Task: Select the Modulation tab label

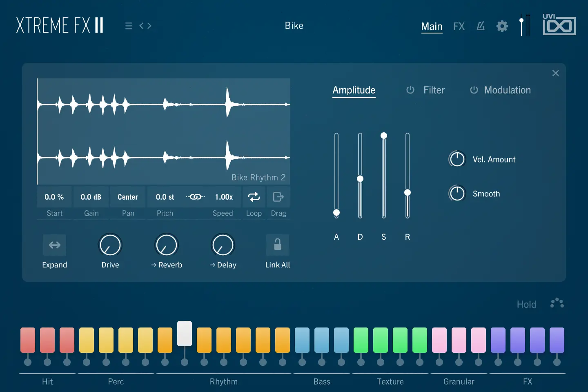Action: [x=507, y=90]
